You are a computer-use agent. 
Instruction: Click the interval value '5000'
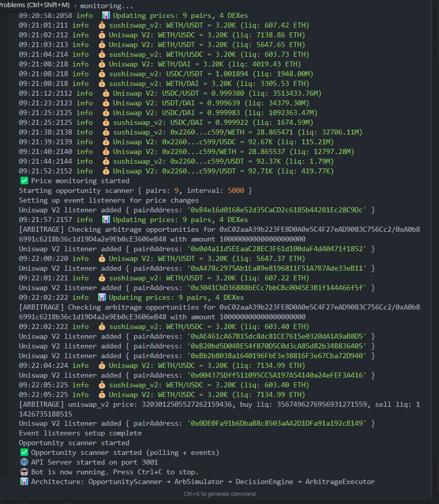point(236,191)
